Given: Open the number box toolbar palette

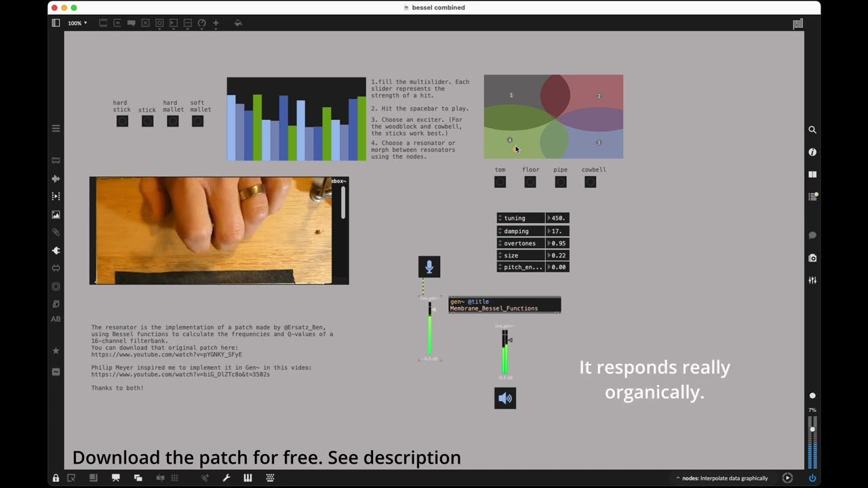Looking at the screenshot, I should coord(173,23).
